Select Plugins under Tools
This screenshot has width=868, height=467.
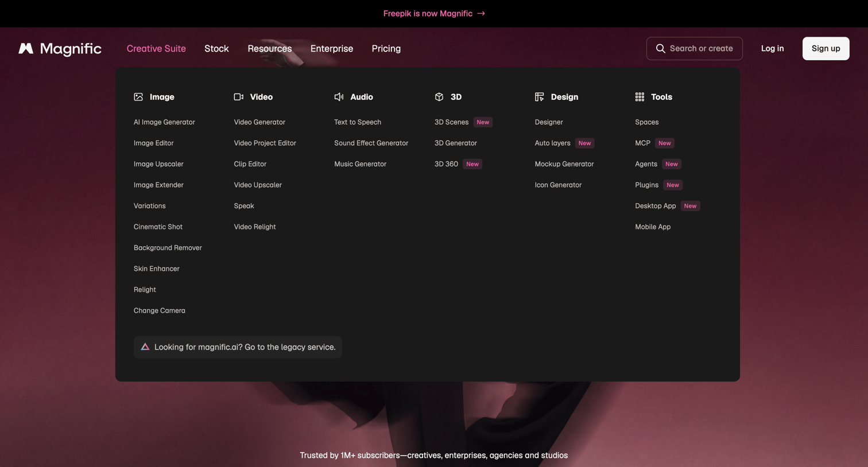pos(646,185)
